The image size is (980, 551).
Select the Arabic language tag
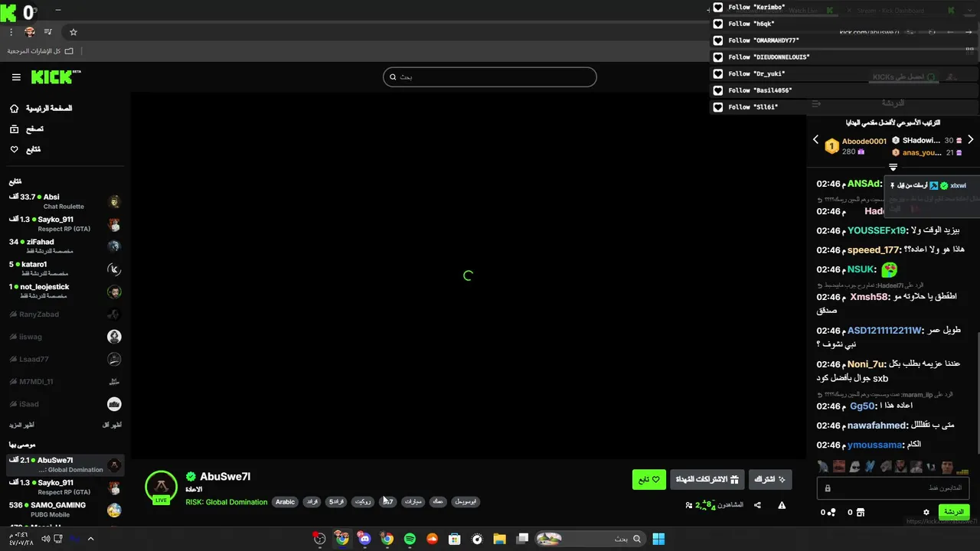(x=285, y=502)
